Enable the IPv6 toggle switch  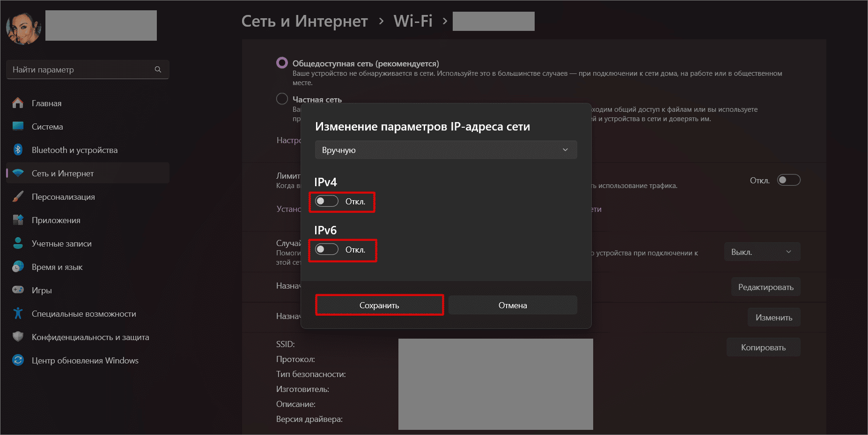(326, 249)
